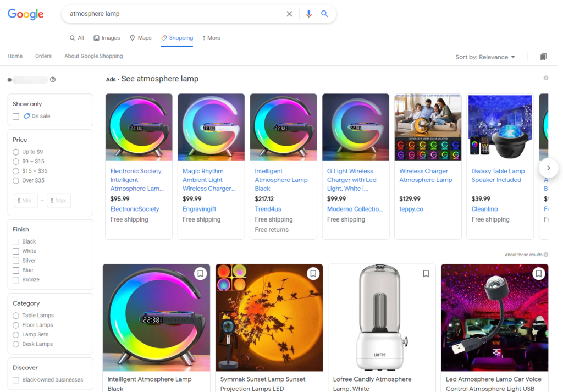Click the Google logo

point(25,14)
